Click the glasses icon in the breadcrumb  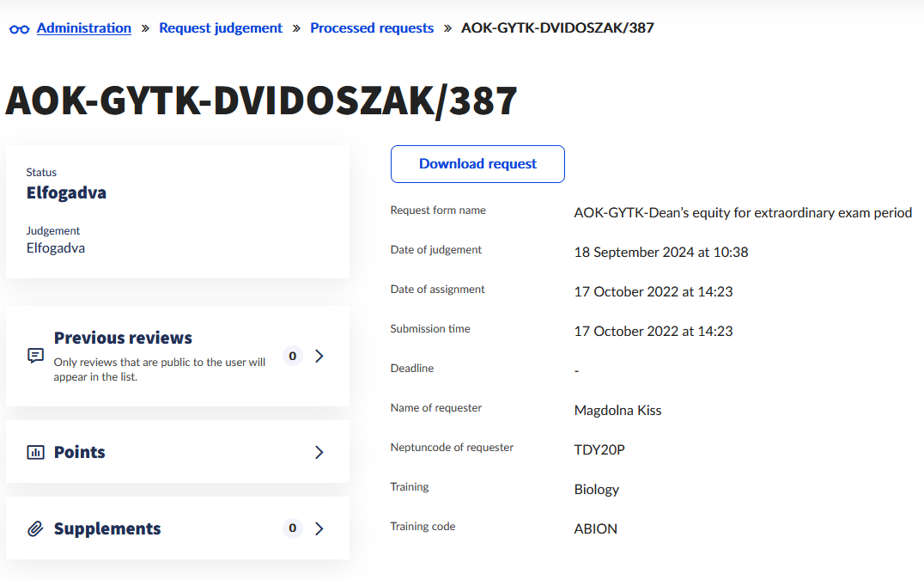tap(19, 28)
